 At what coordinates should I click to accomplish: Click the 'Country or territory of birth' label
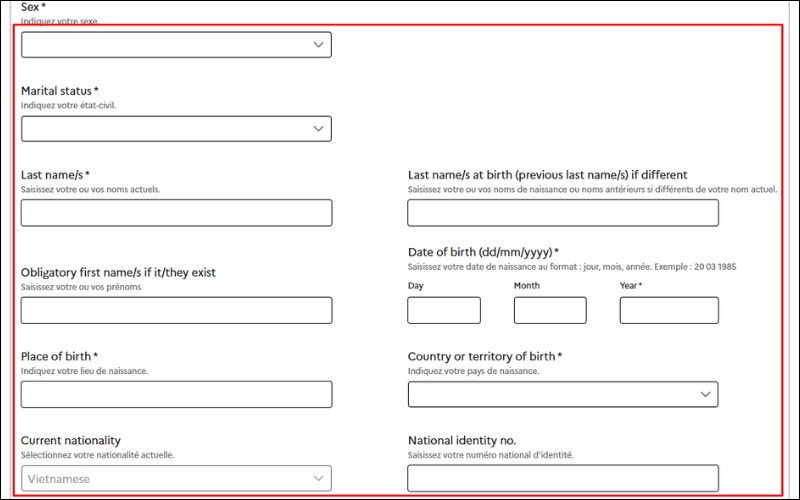click(x=484, y=357)
